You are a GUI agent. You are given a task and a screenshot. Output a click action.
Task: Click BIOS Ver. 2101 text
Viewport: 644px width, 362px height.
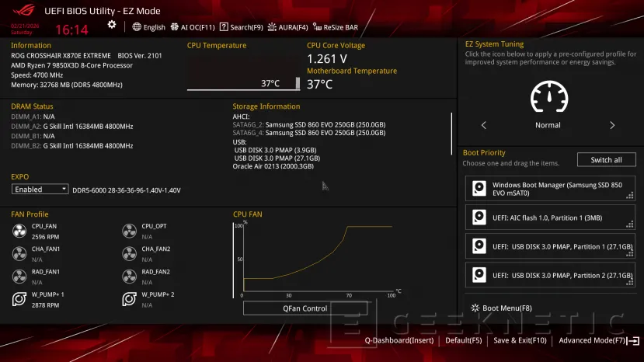tap(140, 55)
